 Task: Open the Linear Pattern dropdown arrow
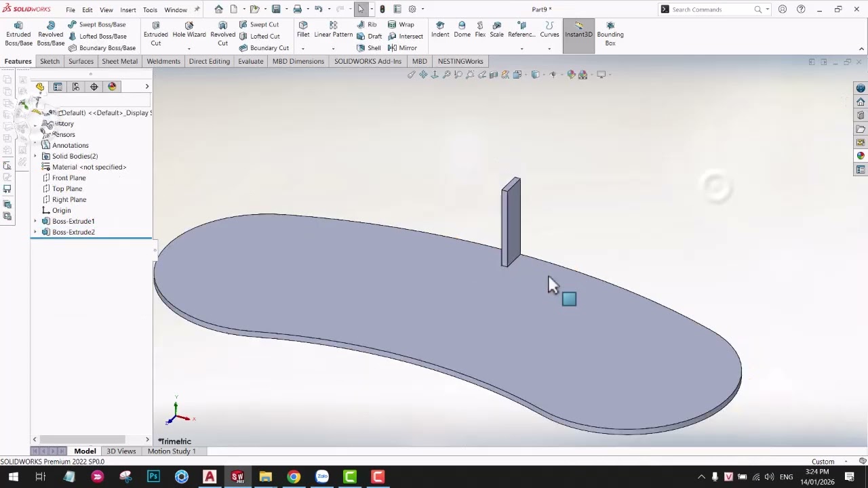333,49
